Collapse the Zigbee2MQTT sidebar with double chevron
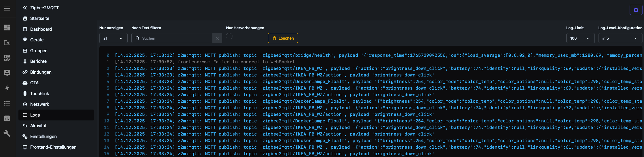644x157 pixels. [25, 8]
